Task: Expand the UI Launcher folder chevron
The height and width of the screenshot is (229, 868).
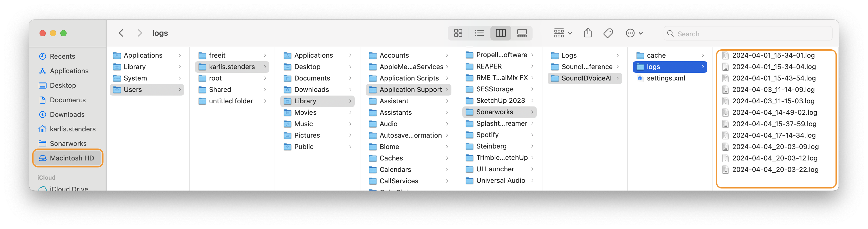Action: coord(532,169)
